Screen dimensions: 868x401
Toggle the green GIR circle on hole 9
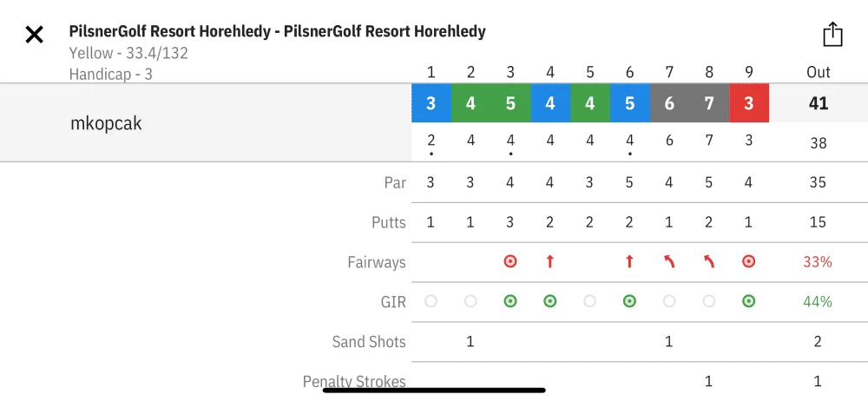pyautogui.click(x=748, y=301)
